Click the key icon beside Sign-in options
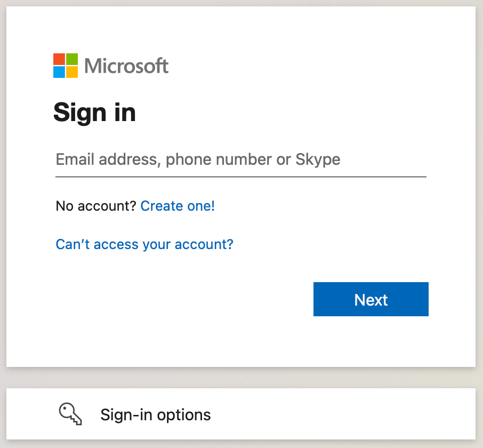The image size is (483, 448). pyautogui.click(x=70, y=414)
